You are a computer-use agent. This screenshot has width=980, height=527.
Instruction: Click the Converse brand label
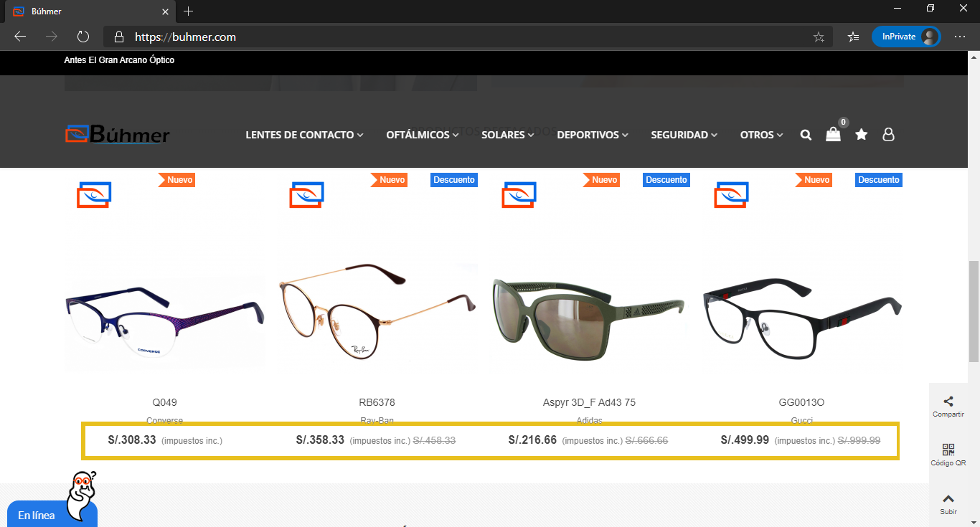[165, 421]
